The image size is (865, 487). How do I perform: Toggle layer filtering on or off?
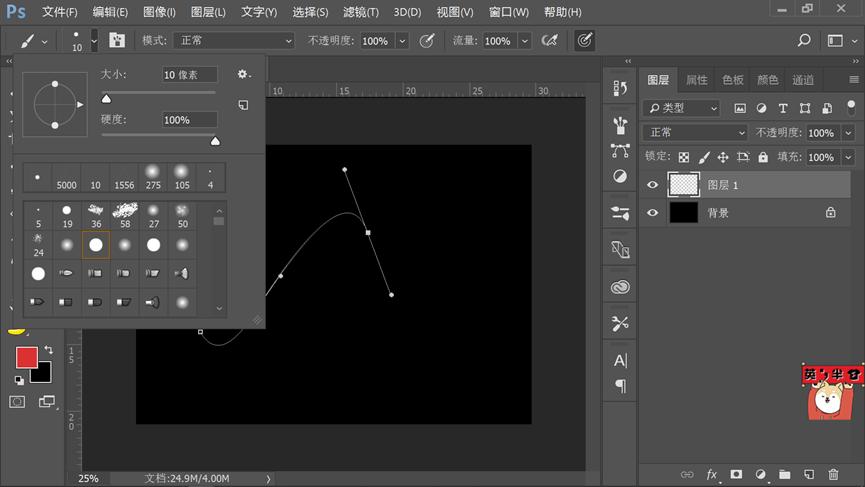pos(851,107)
